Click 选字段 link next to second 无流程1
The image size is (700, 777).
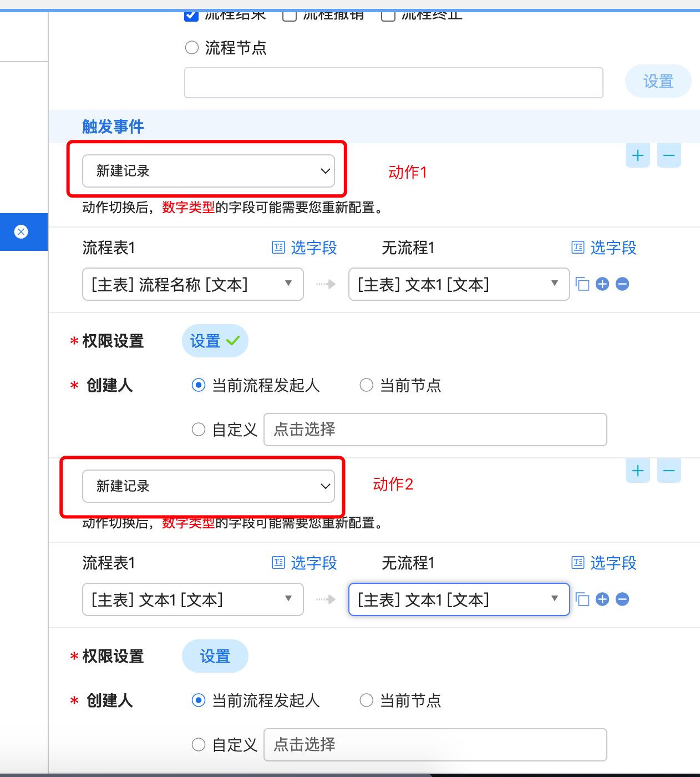(605, 563)
